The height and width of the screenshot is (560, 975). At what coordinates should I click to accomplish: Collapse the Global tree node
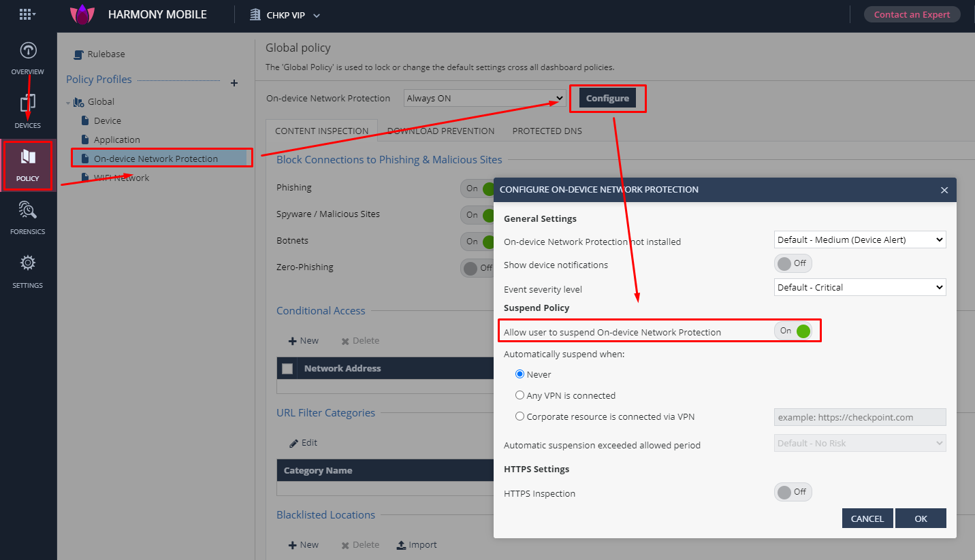click(x=68, y=103)
